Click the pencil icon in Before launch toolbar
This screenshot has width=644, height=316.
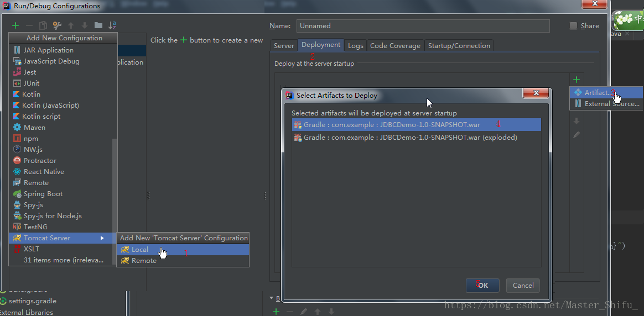tap(304, 312)
